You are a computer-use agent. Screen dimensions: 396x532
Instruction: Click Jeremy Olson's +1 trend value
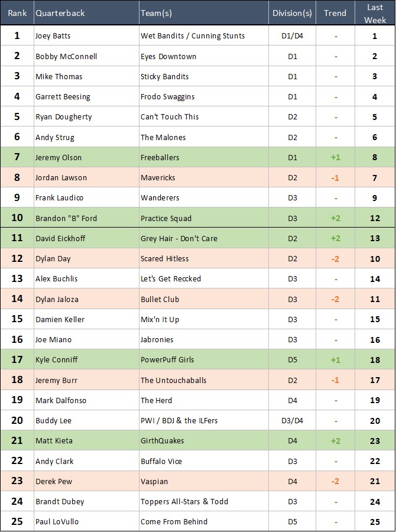pos(335,158)
